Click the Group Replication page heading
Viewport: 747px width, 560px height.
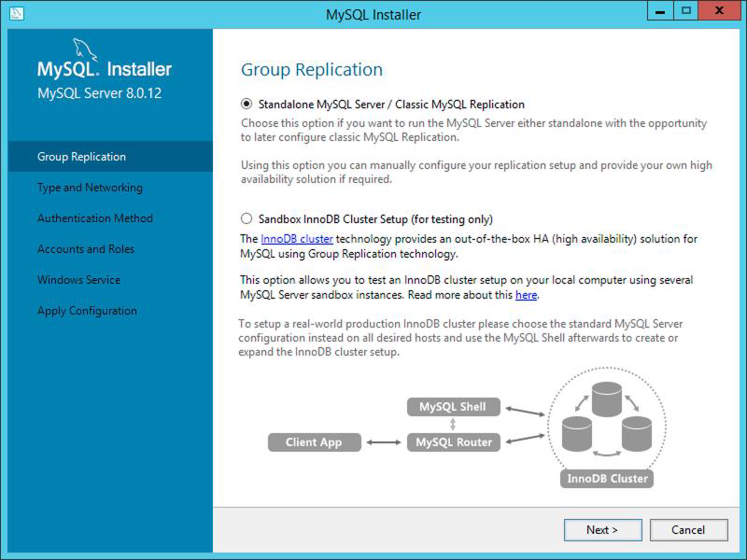click(x=312, y=69)
